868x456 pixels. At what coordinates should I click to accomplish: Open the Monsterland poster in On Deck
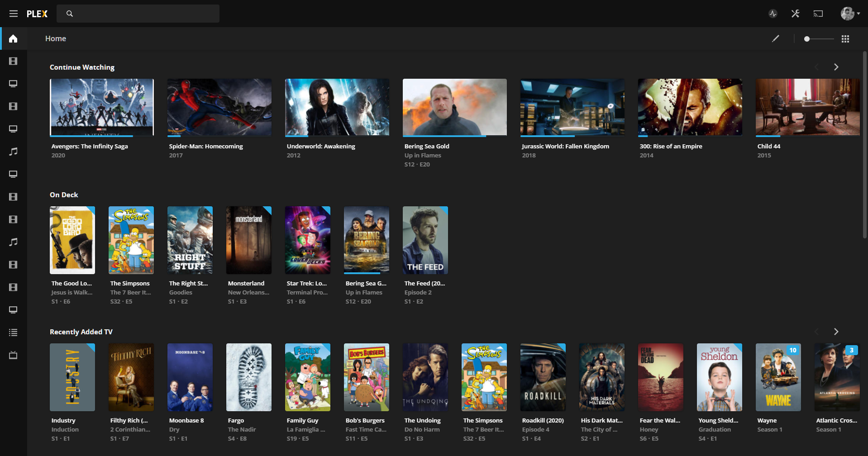(249, 240)
